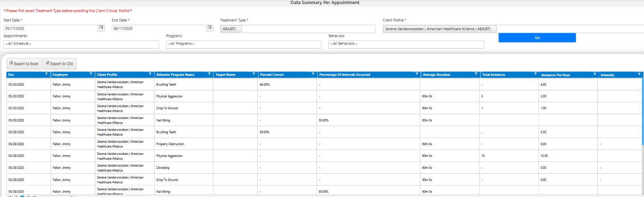The width and height of the screenshot is (644, 197).
Task: Sort by Percentage Of Intervals Occurred header
Action: [x=345, y=75]
